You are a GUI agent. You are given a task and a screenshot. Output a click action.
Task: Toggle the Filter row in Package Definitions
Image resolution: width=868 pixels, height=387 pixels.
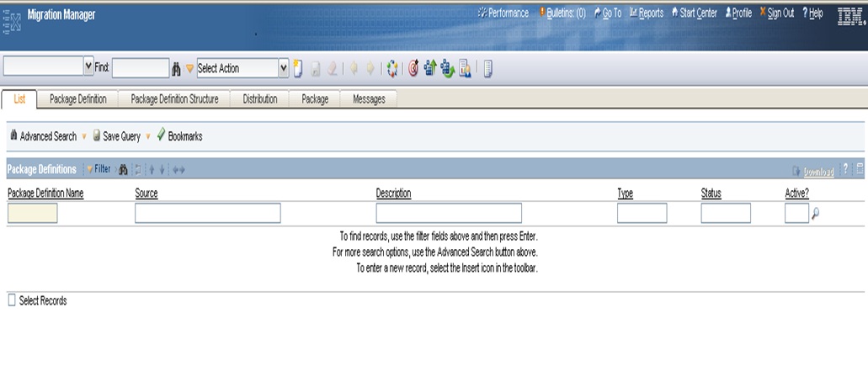coord(99,169)
